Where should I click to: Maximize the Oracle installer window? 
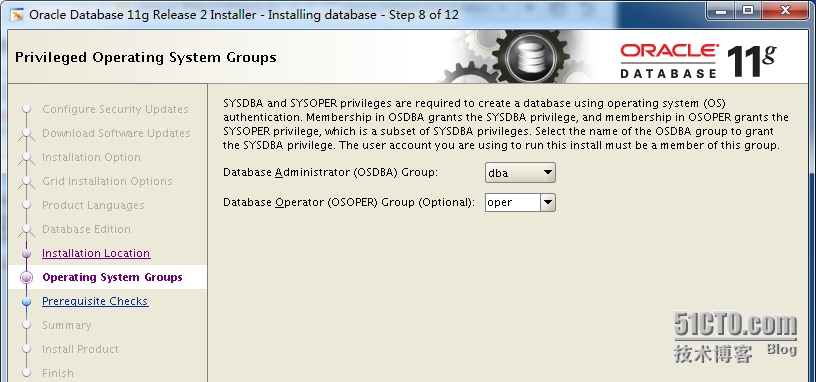point(747,10)
